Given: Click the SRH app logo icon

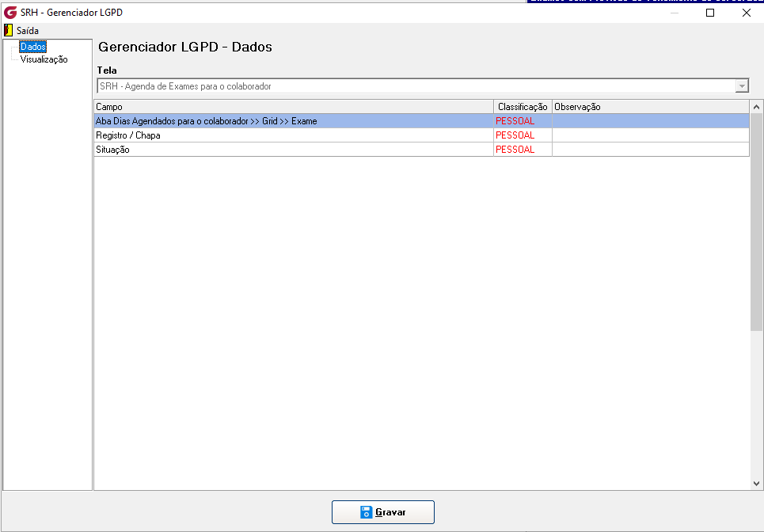Looking at the screenshot, I should pyautogui.click(x=10, y=13).
